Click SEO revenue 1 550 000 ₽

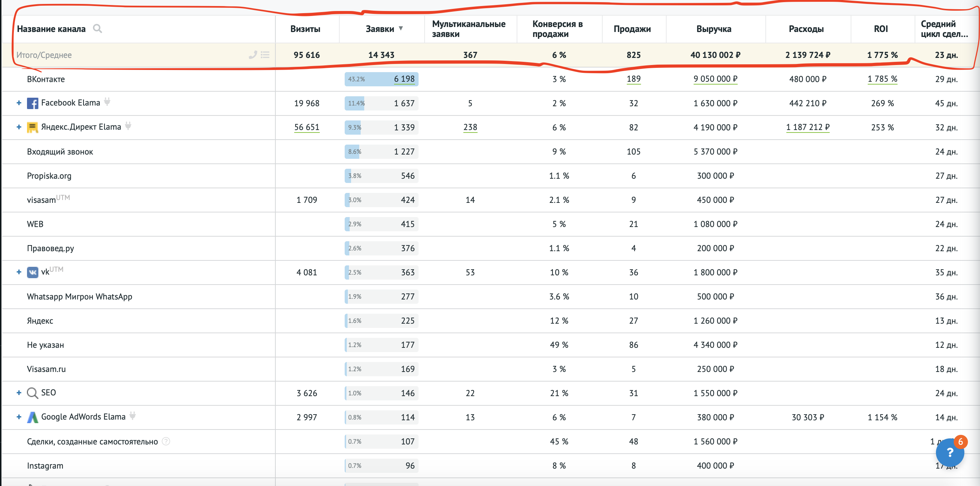click(x=715, y=393)
